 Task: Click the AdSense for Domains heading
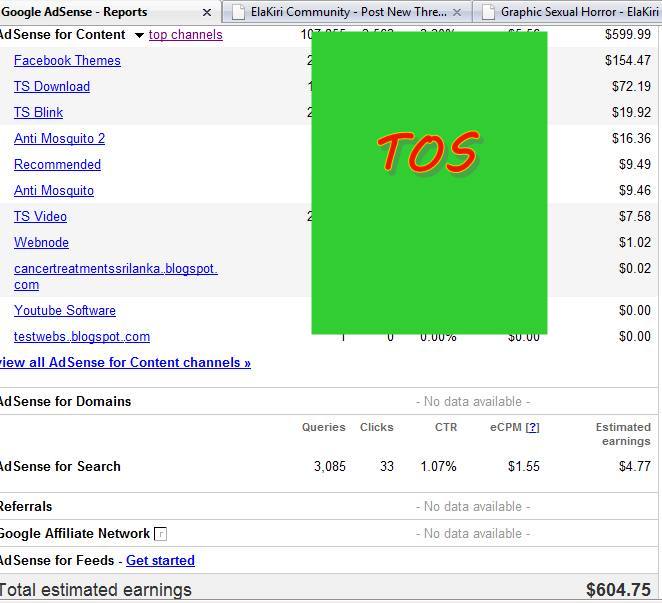click(65, 402)
